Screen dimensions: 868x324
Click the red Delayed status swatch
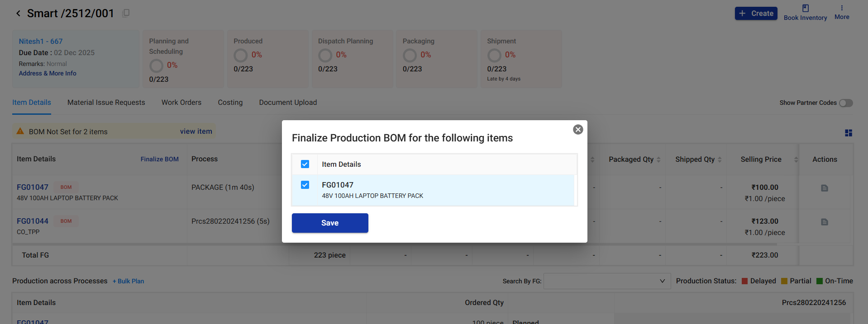click(x=744, y=281)
